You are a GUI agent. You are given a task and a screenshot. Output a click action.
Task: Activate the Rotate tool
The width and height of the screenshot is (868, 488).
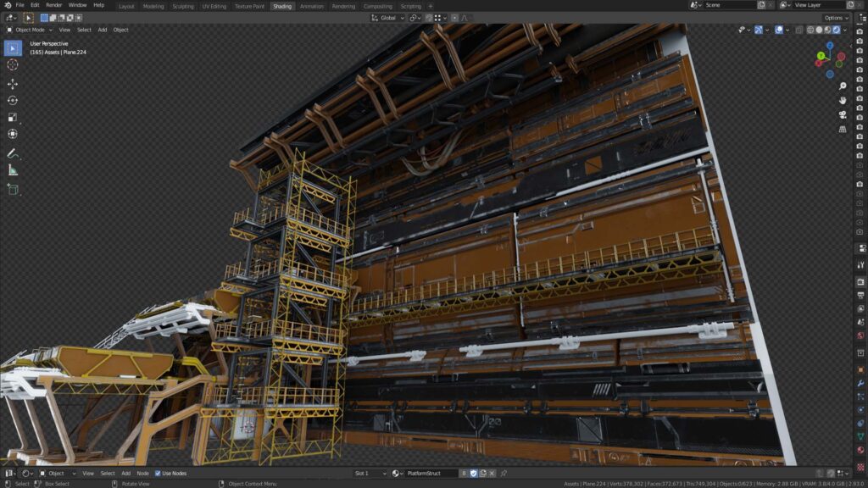13,100
